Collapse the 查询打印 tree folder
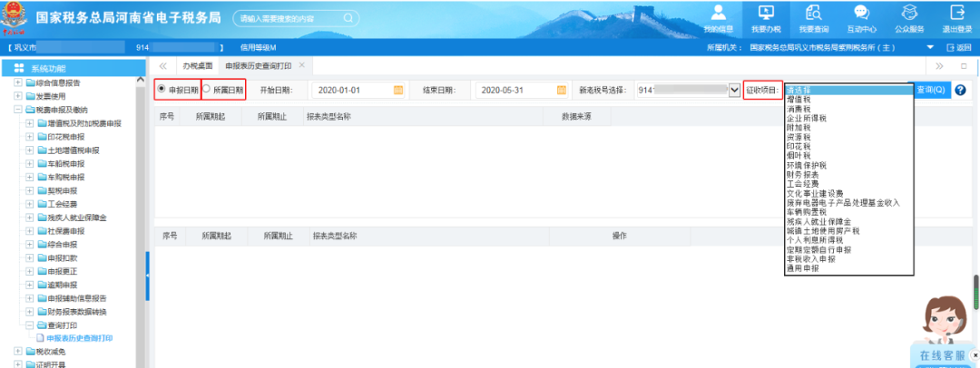Screen dimensions: 980x368 (x=29, y=324)
